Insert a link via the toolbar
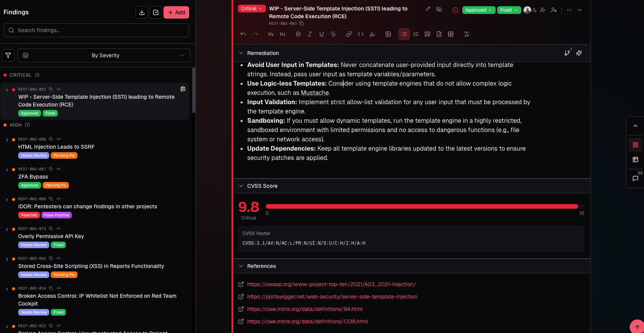The image size is (644, 333). [x=349, y=34]
